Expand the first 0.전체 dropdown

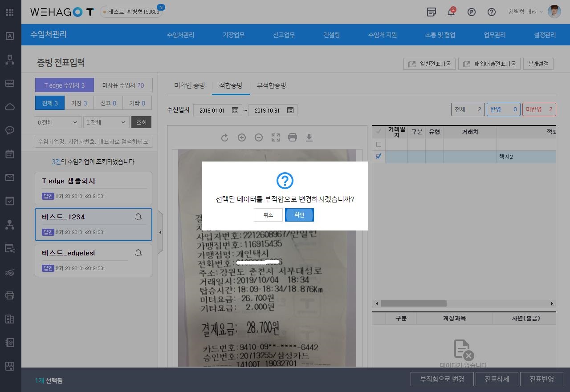point(58,122)
